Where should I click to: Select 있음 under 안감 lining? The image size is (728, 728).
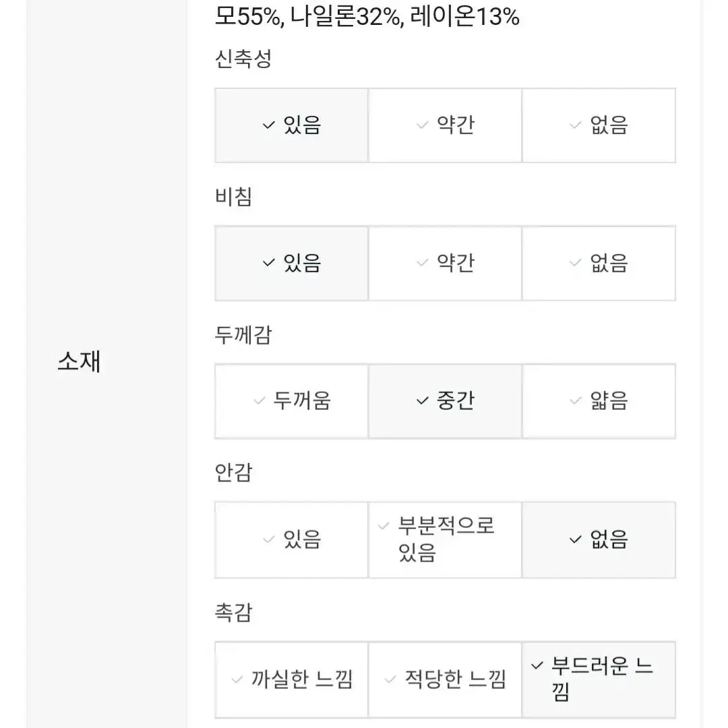tap(292, 540)
